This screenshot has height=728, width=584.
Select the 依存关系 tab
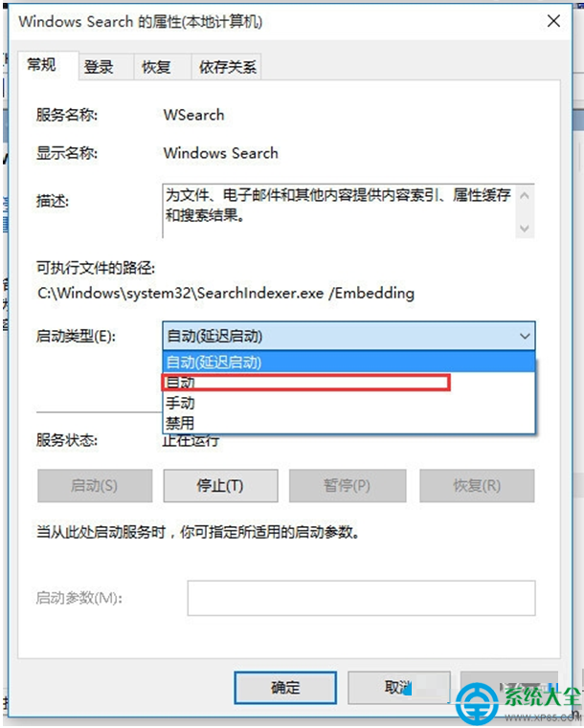(227, 67)
